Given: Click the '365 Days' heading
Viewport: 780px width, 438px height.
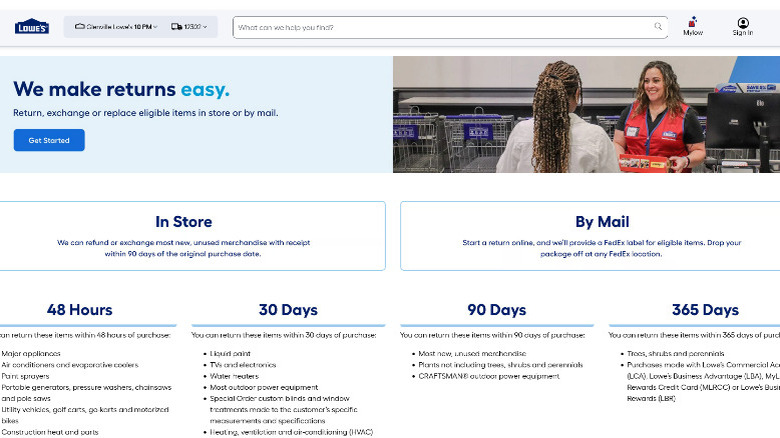Looking at the screenshot, I should point(705,310).
